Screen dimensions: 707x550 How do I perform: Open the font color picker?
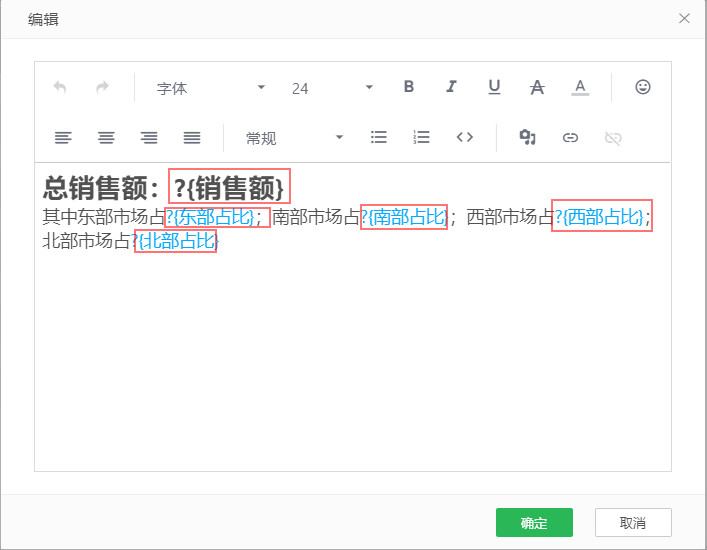[x=580, y=87]
